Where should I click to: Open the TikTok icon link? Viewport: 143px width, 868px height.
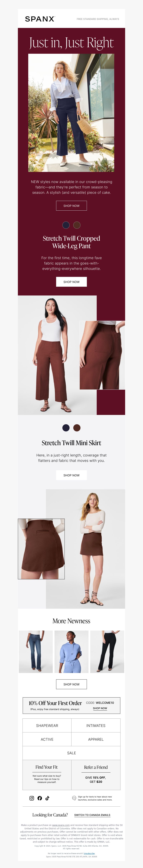(x=47, y=798)
